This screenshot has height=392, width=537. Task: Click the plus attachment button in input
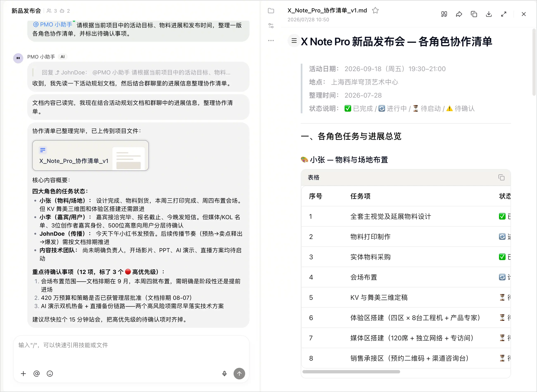[x=23, y=374]
